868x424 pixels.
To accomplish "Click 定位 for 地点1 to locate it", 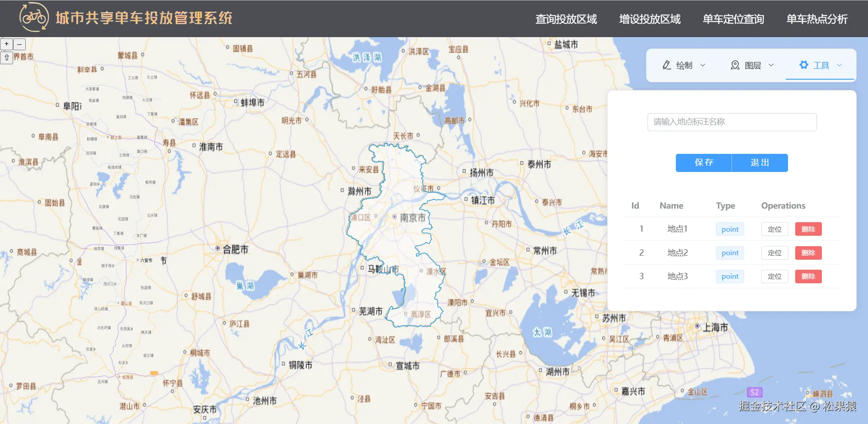I will (x=774, y=229).
